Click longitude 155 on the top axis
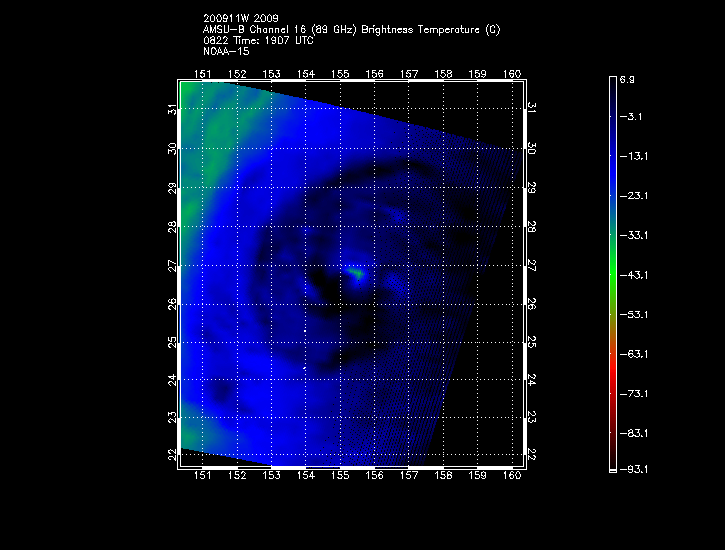725x550 pixels. [340, 74]
